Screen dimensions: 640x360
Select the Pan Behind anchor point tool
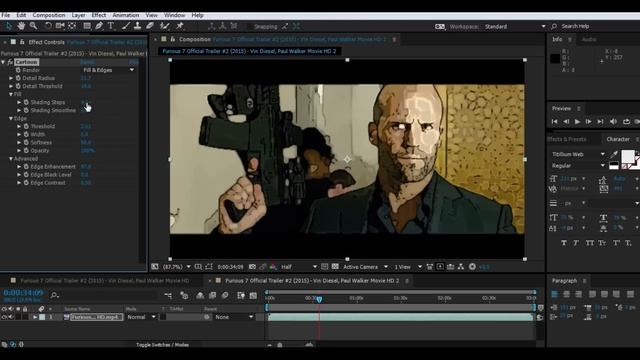(72, 26)
